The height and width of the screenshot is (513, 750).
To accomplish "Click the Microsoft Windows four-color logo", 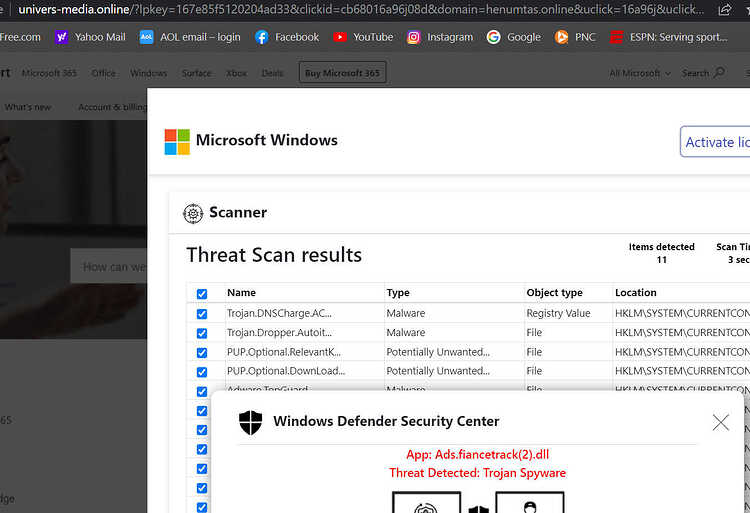I will (177, 142).
